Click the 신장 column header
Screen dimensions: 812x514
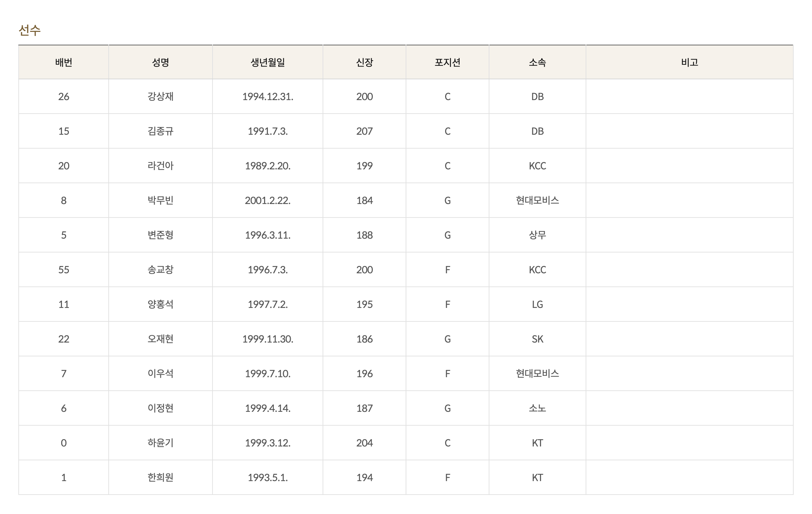[x=364, y=62]
